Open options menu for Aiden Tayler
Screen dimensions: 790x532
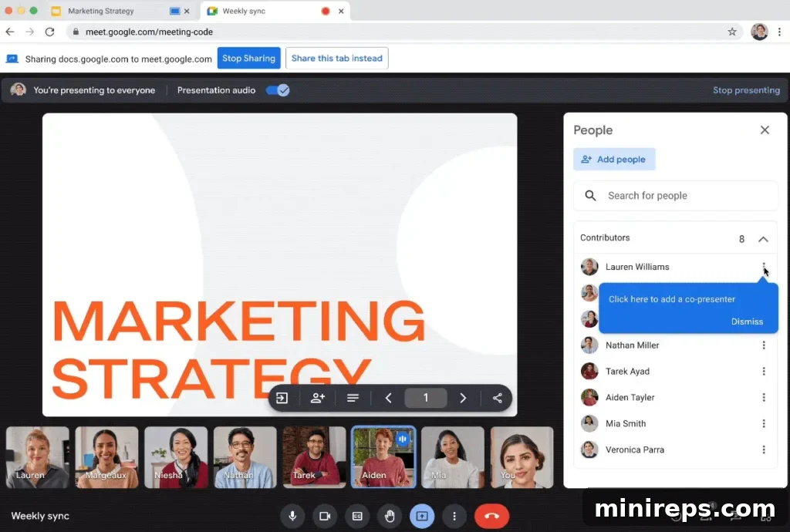coord(764,398)
